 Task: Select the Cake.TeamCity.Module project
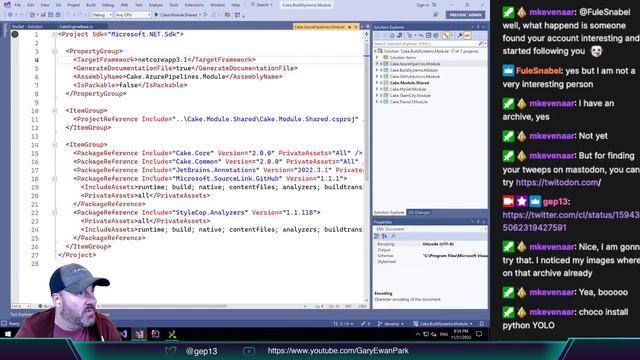tap(410, 96)
